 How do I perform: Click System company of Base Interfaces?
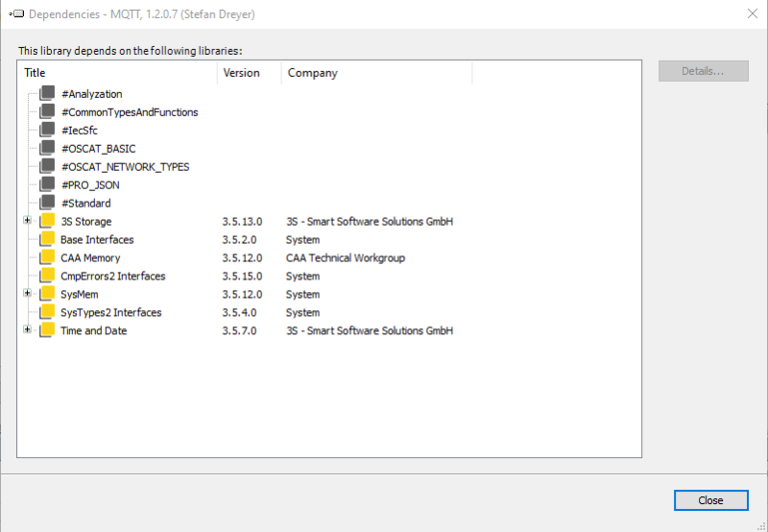[302, 239]
